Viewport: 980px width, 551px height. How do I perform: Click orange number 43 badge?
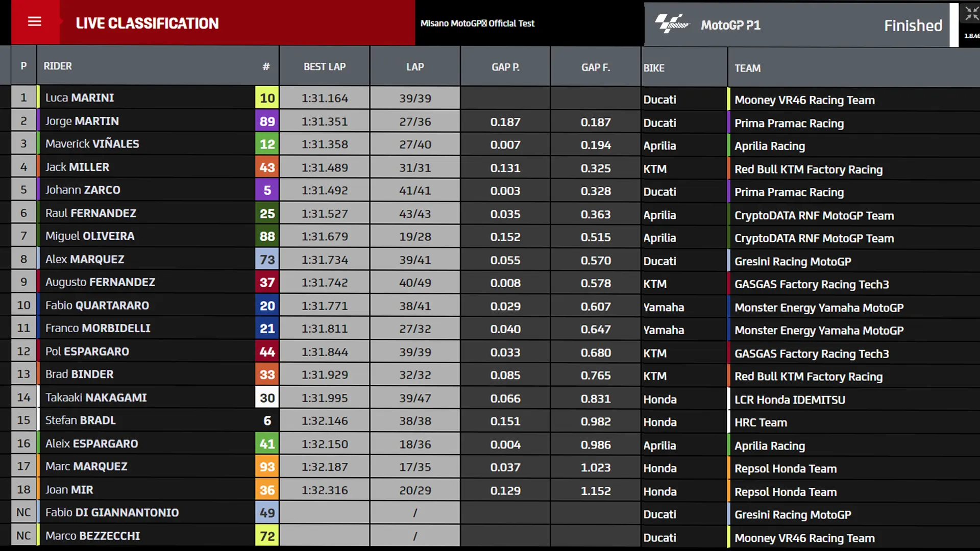coord(267,167)
